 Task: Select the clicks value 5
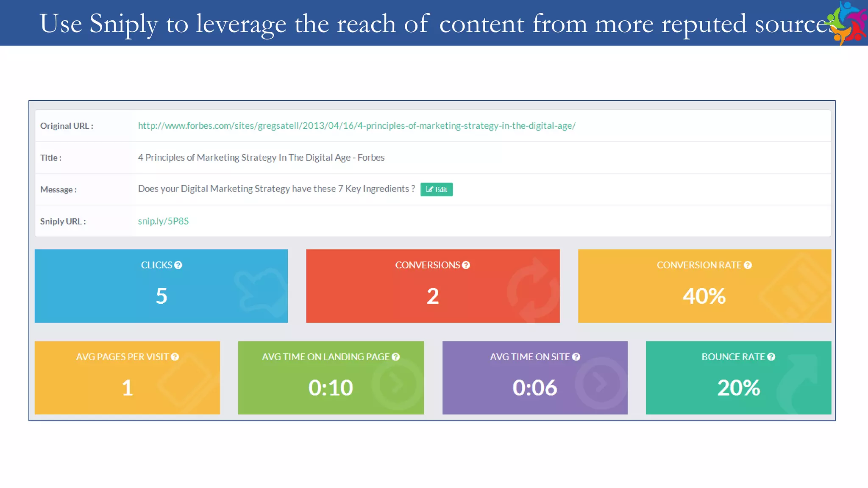161,296
